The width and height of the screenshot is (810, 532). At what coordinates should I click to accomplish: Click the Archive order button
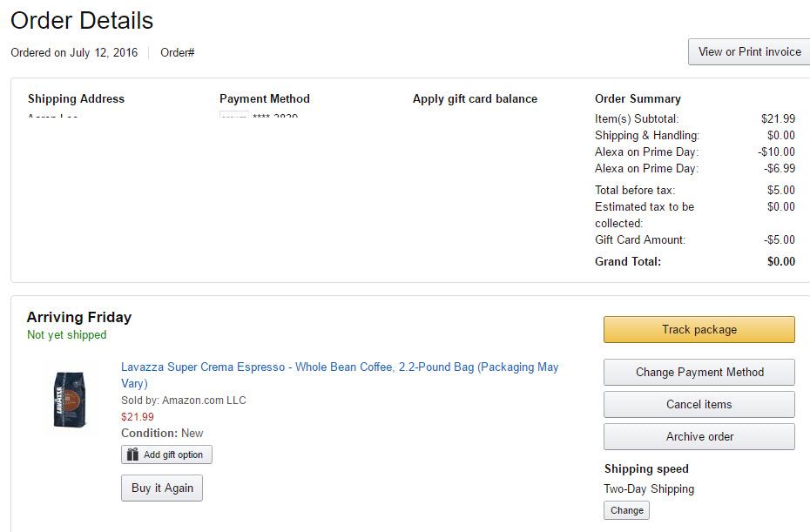[x=699, y=436]
